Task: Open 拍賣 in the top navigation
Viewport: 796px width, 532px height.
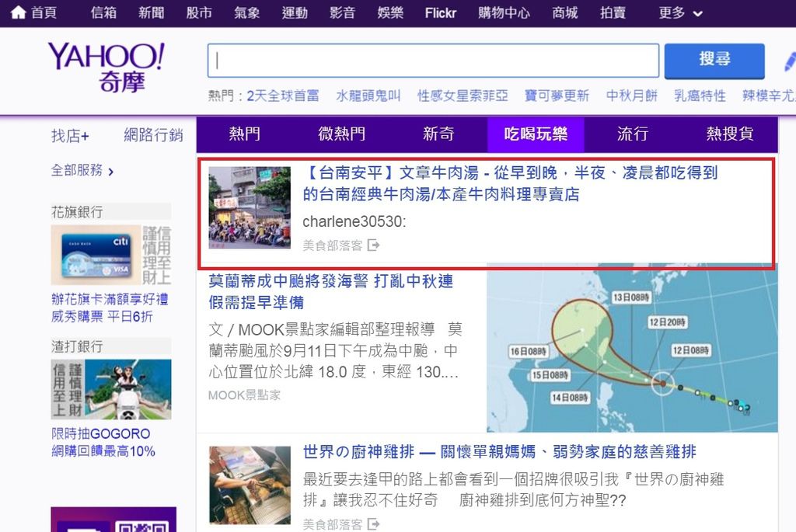Action: (613, 12)
